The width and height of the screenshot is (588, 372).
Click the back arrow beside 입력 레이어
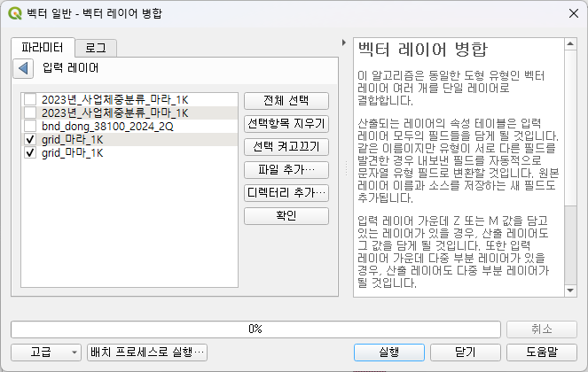[23, 68]
